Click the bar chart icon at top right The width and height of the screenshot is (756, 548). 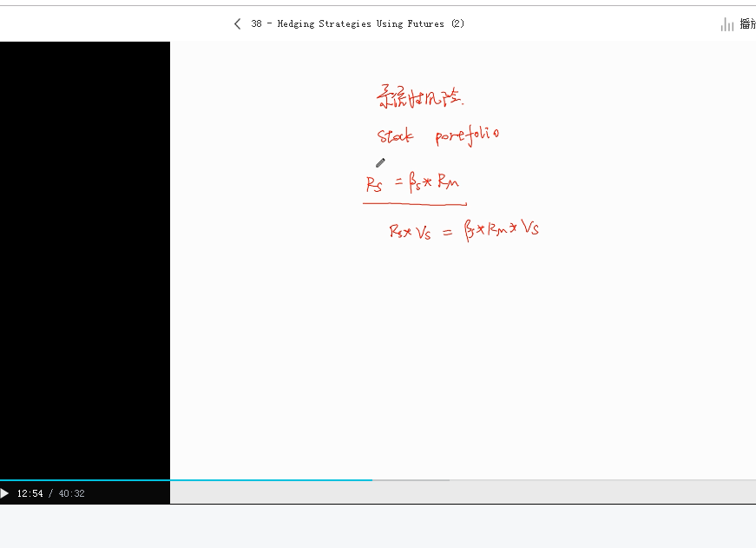point(727,24)
